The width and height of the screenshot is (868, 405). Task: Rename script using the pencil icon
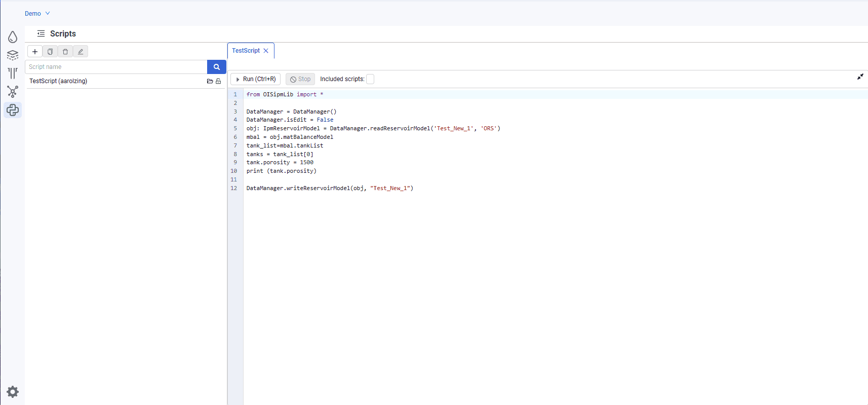point(81,51)
